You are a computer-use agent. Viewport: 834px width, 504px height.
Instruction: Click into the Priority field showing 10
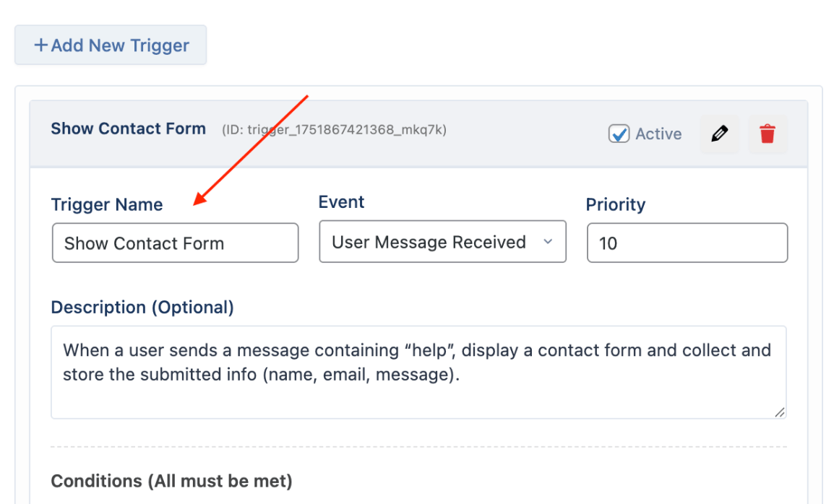[687, 243]
